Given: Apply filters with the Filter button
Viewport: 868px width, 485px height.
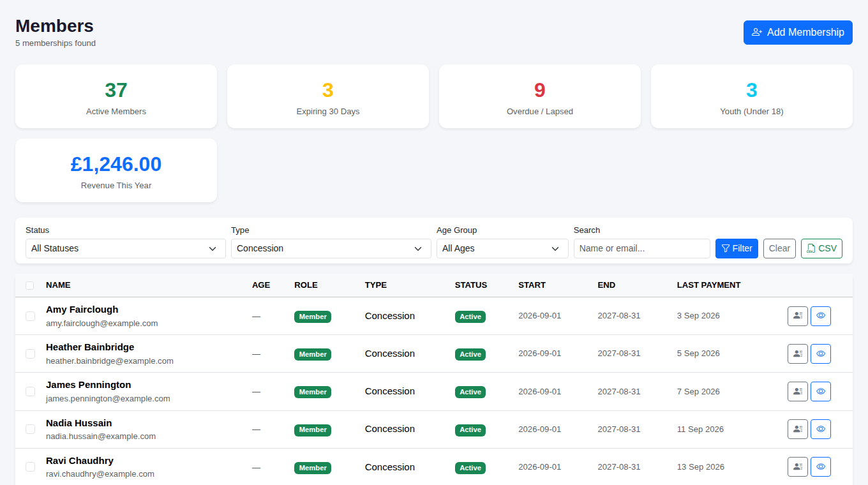Looking at the screenshot, I should coord(737,248).
